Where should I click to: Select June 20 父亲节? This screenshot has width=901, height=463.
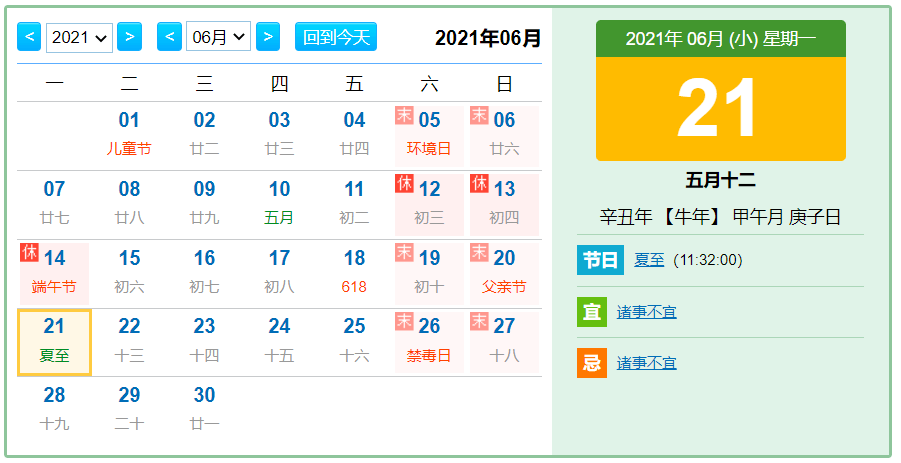(x=504, y=274)
